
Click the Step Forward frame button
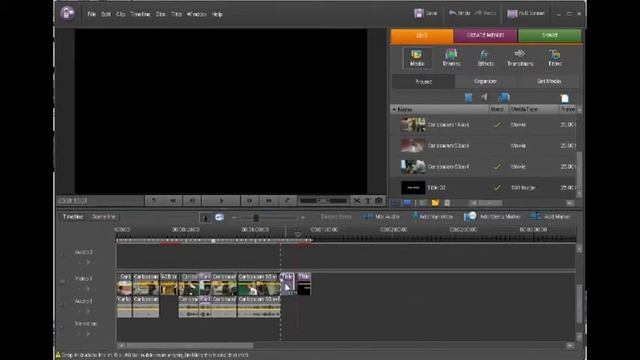click(249, 200)
